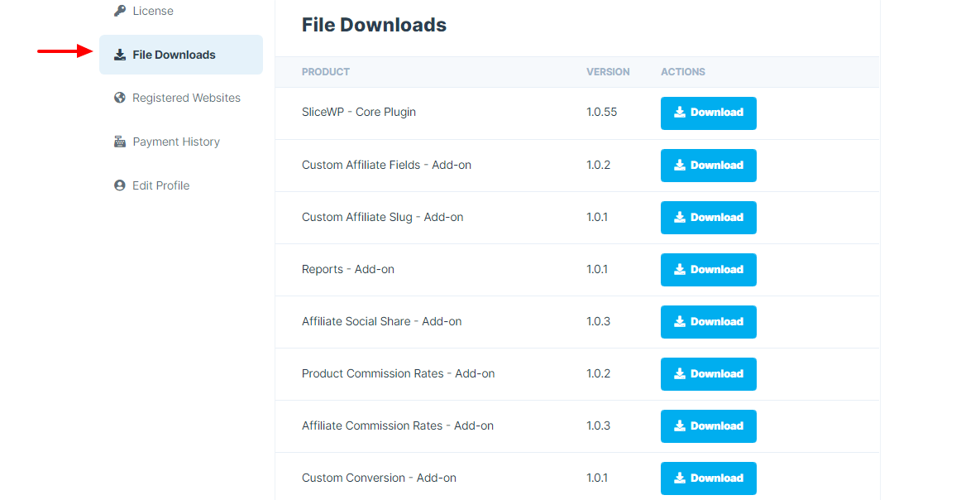
Task: Click version 1.0.2 in Custom Affiliate Fields row
Action: [x=598, y=165]
